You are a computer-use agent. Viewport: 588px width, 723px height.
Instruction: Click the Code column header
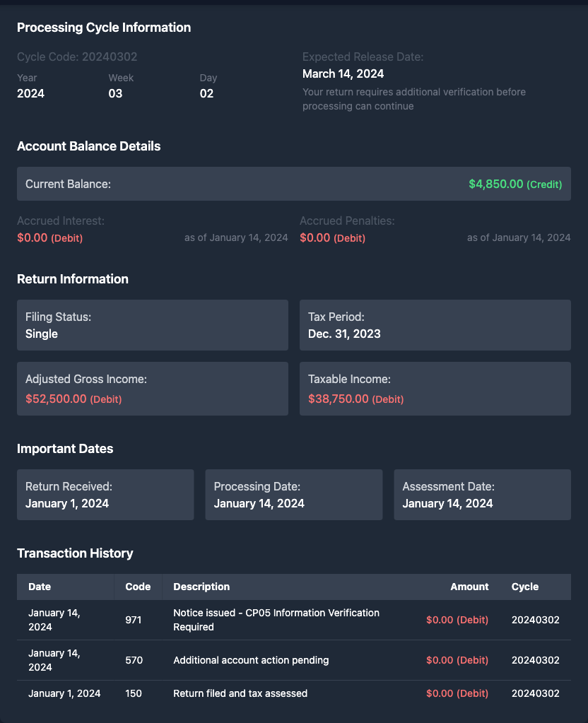[x=138, y=587]
